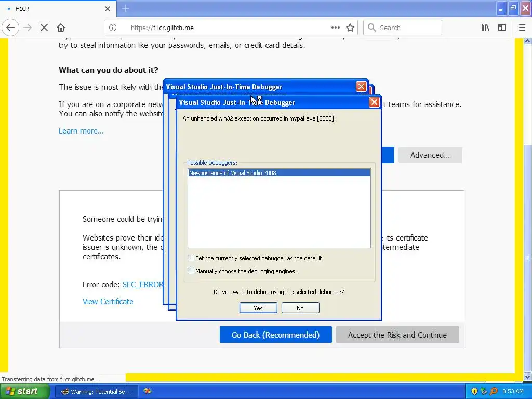Open page actions three-dot menu

tap(336, 28)
